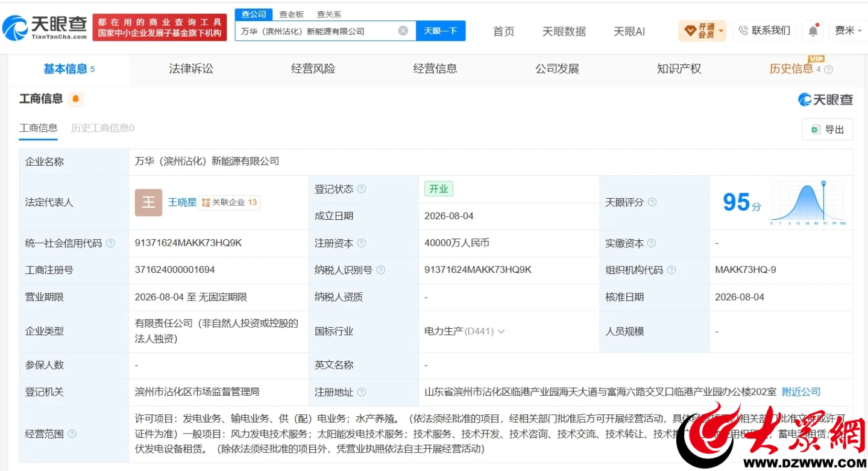Click the 开业 status badge

tap(439, 189)
